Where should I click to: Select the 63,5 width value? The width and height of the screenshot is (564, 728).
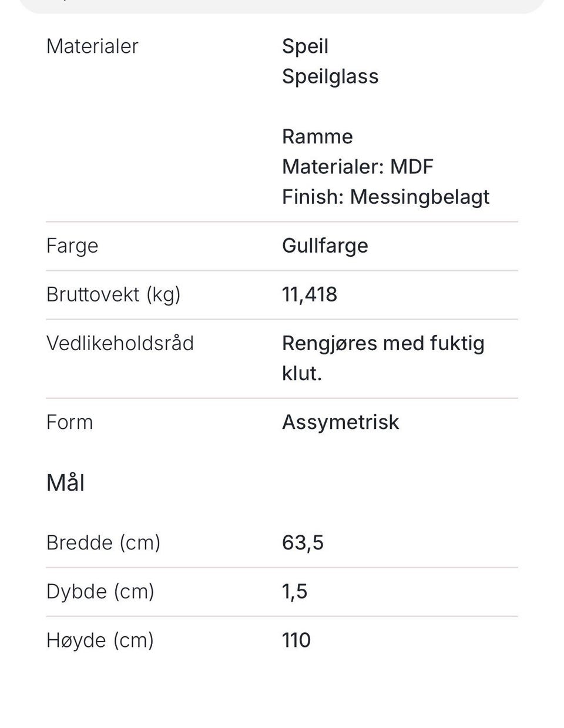(303, 542)
